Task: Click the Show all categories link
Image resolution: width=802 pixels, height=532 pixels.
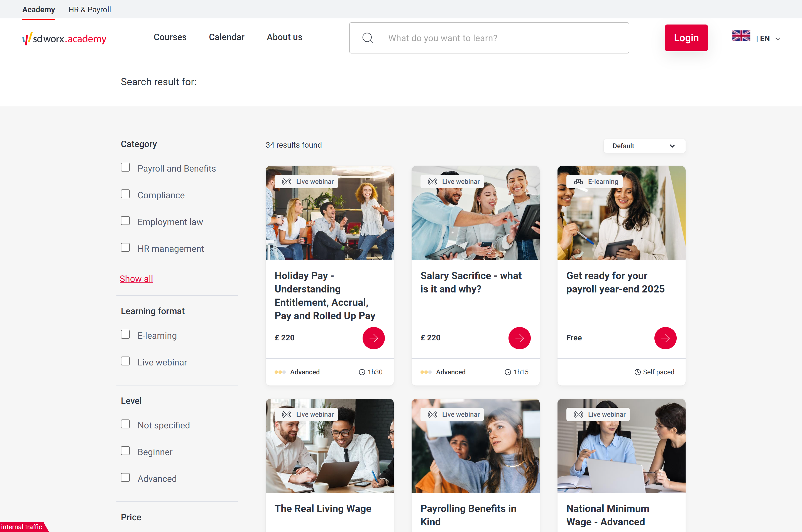Action: 136,279
